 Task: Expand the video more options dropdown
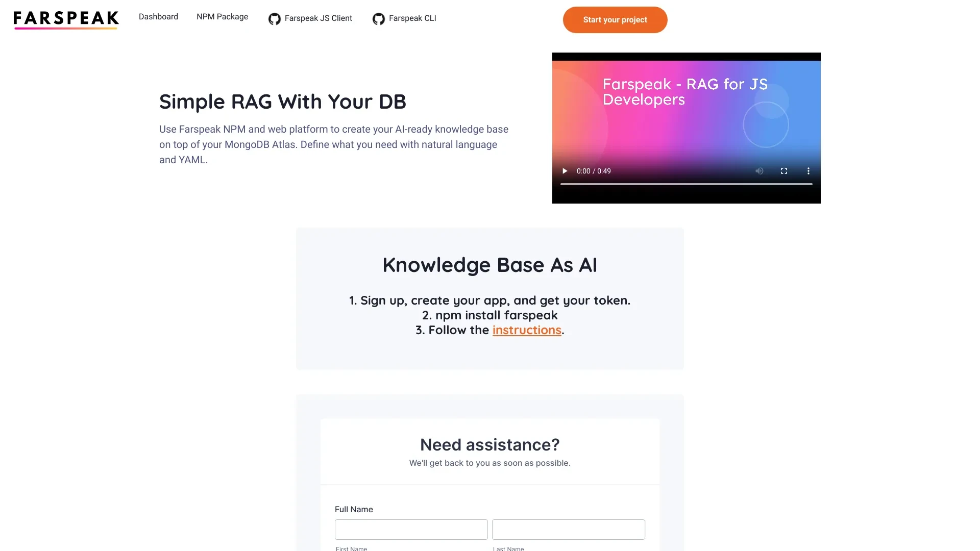(x=808, y=171)
